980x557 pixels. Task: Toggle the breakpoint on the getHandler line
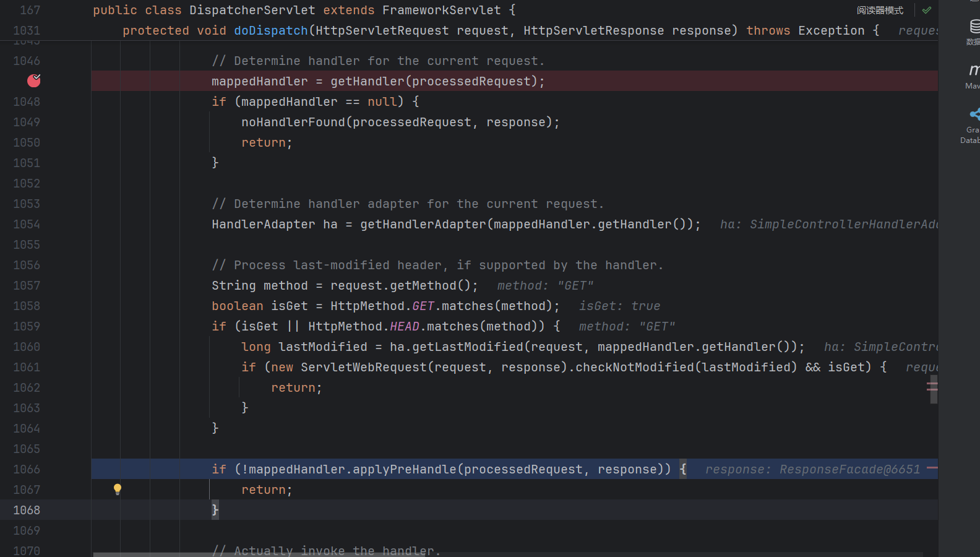pos(34,80)
